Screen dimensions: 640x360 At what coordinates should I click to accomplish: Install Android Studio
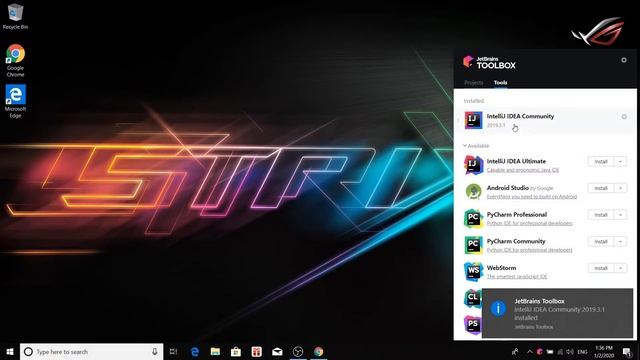(x=601, y=188)
